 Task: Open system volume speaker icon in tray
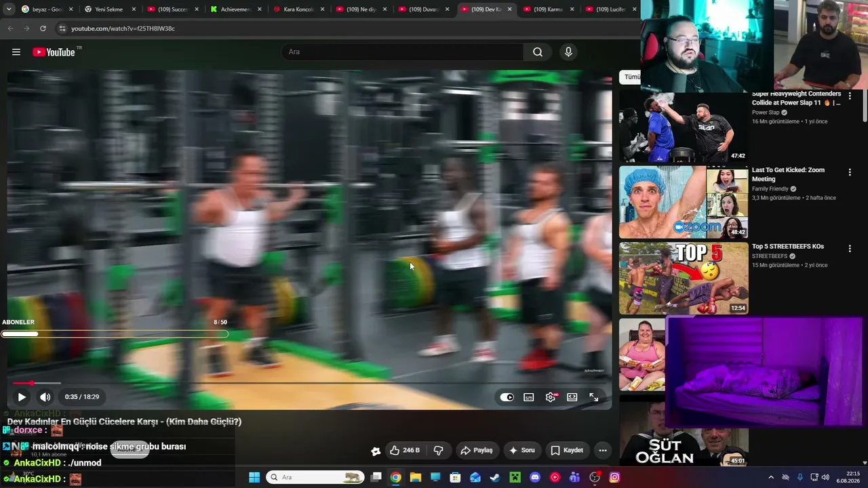click(826, 477)
